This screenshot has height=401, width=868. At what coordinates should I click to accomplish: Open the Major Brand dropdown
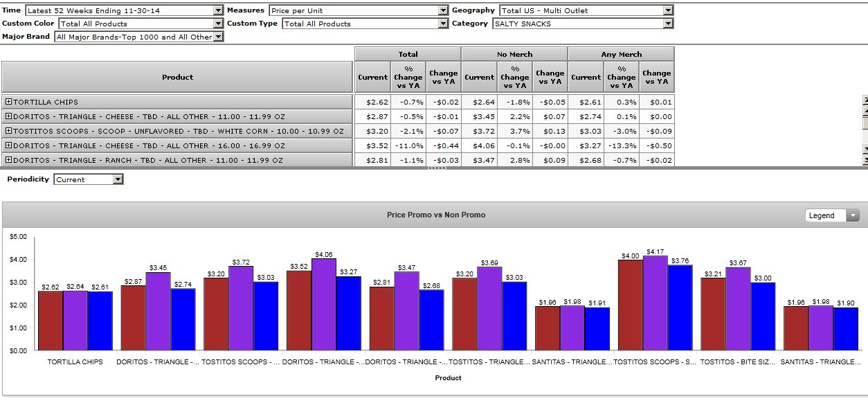pos(218,37)
